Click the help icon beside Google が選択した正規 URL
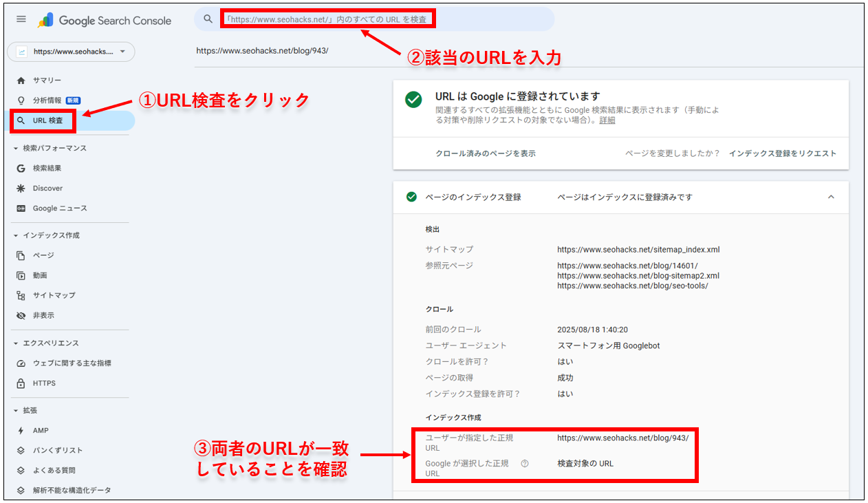868x503 pixels. tap(525, 463)
